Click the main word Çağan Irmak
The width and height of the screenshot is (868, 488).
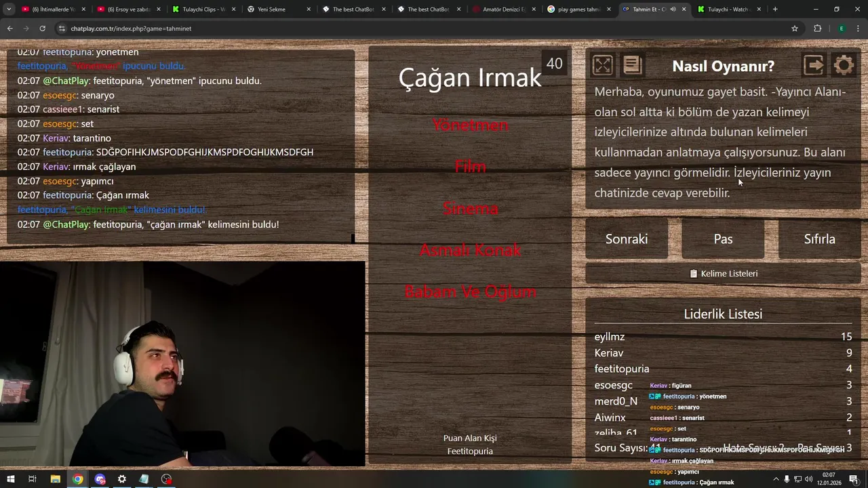[470, 78]
